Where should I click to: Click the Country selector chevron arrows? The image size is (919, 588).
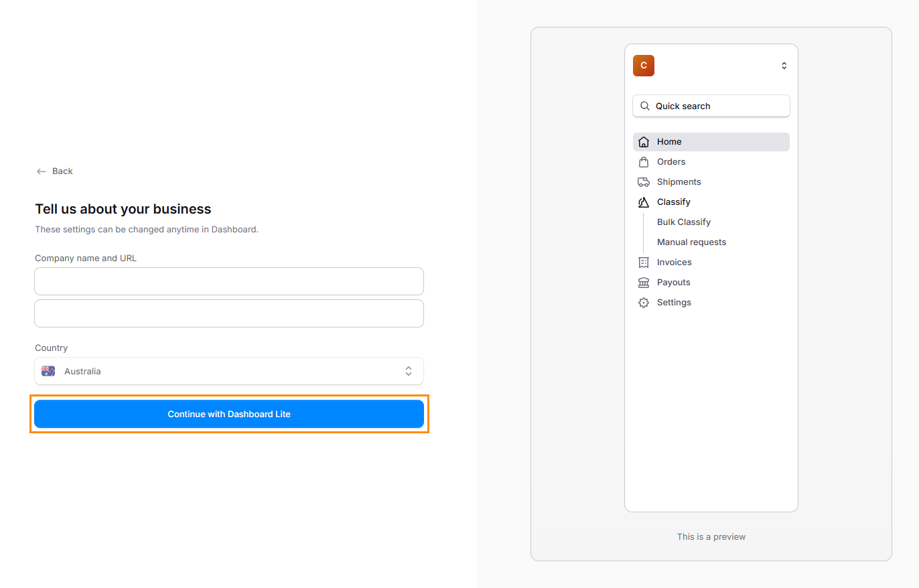[409, 371]
